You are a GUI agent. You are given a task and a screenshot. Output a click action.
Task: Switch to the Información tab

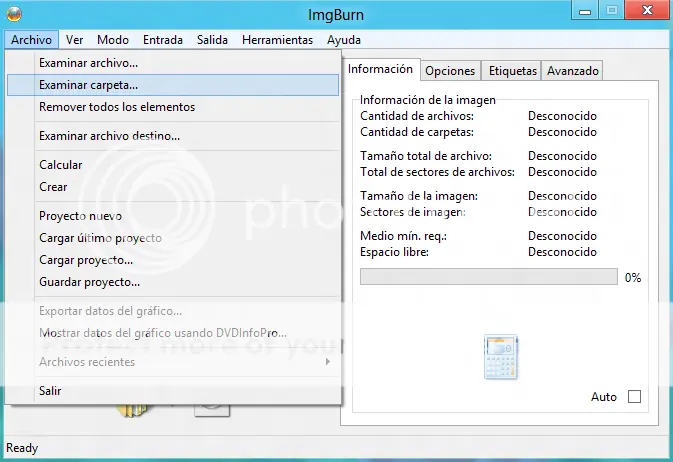pos(381,69)
